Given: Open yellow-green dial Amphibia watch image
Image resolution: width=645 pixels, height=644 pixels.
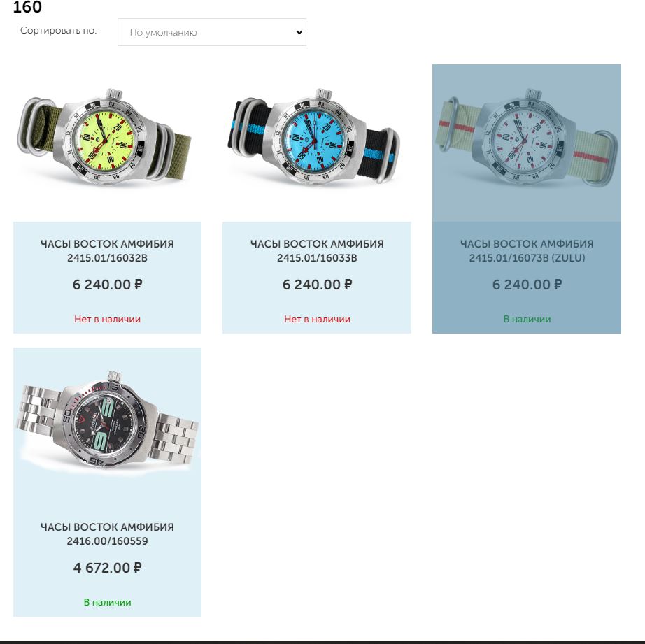Looking at the screenshot, I should [106, 136].
